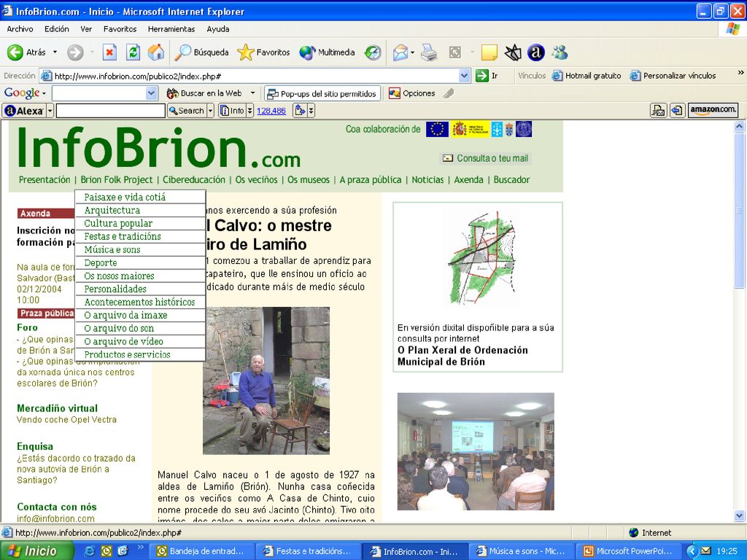Click the Google highlighter pencil icon

(449, 93)
